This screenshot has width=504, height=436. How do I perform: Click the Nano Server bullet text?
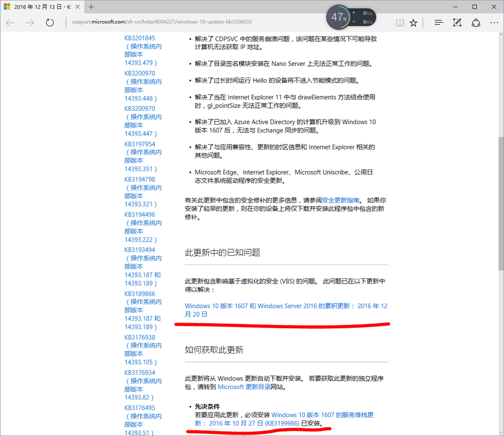(x=284, y=64)
